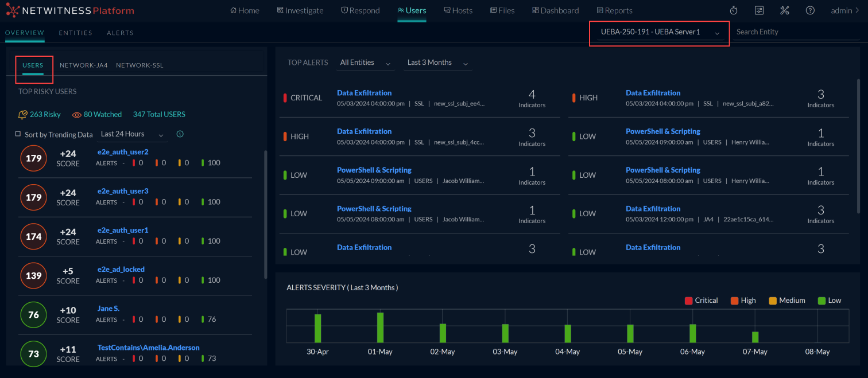
Task: Click the NetWitness Platform logo
Action: 70,10
